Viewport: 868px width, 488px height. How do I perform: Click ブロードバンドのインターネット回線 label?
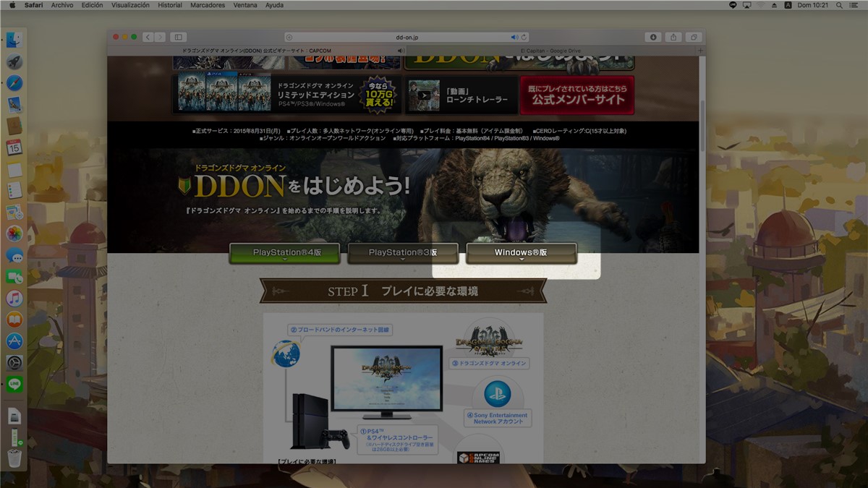click(x=340, y=330)
